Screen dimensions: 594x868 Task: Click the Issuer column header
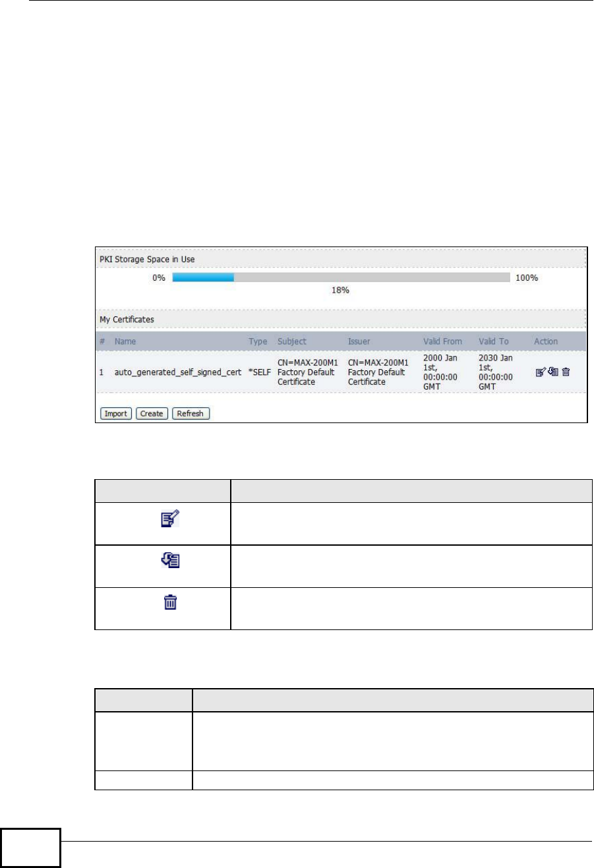(x=359, y=341)
